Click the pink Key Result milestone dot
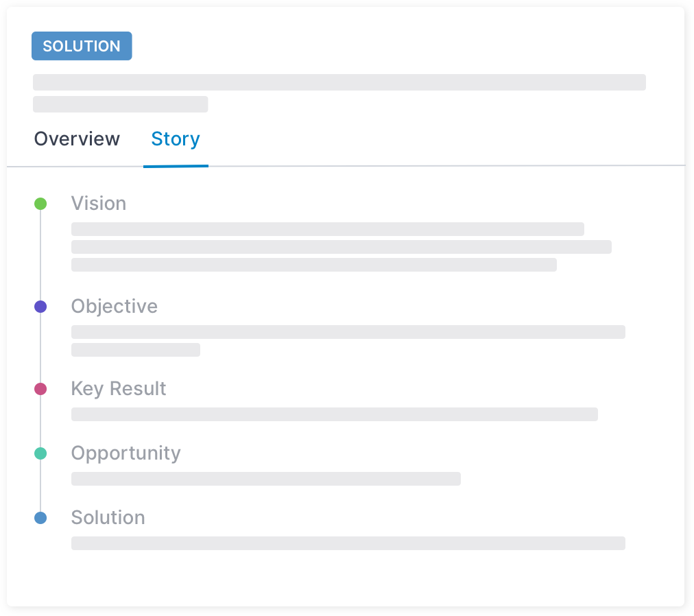694x616 pixels. pos(40,388)
